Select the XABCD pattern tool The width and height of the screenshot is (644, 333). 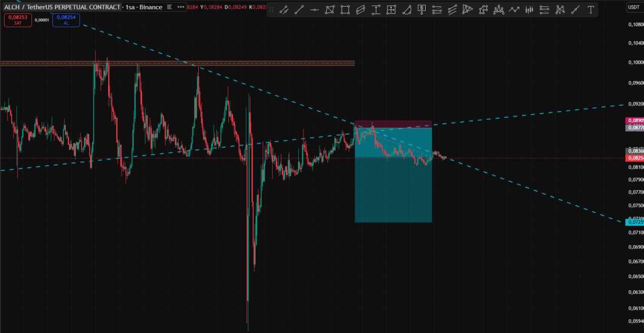tap(483, 10)
